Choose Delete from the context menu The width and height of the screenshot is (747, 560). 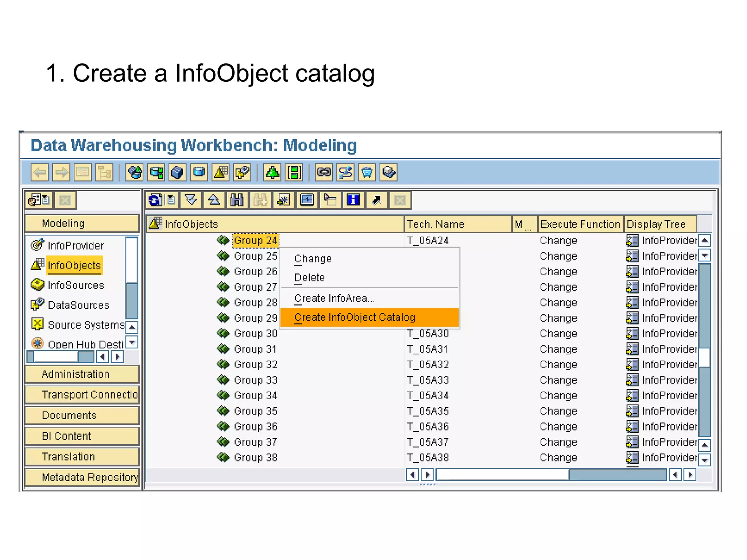(x=309, y=278)
